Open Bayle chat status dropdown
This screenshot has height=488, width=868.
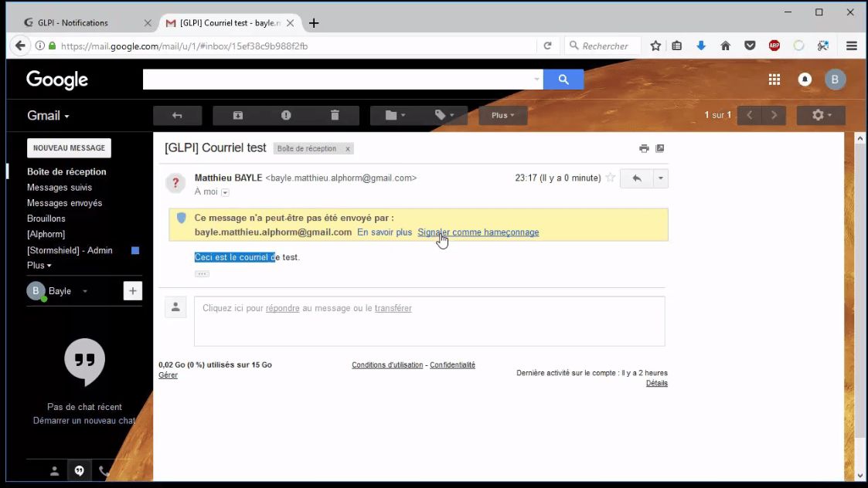(85, 291)
